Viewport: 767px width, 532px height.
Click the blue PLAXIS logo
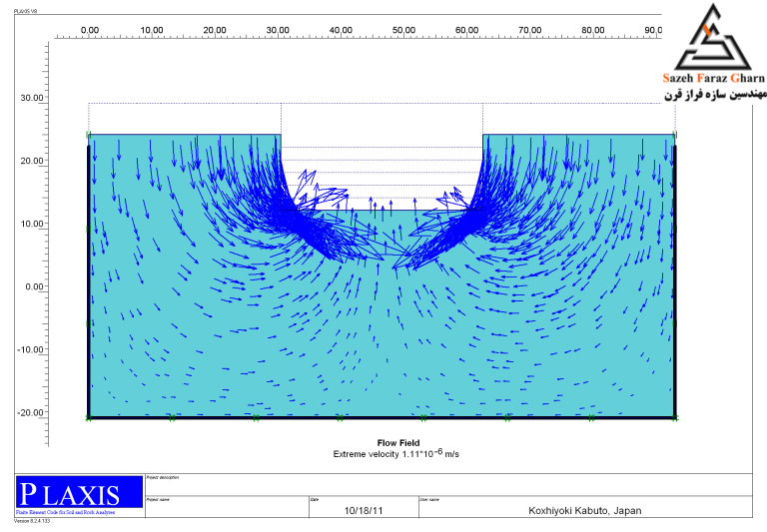(x=79, y=492)
